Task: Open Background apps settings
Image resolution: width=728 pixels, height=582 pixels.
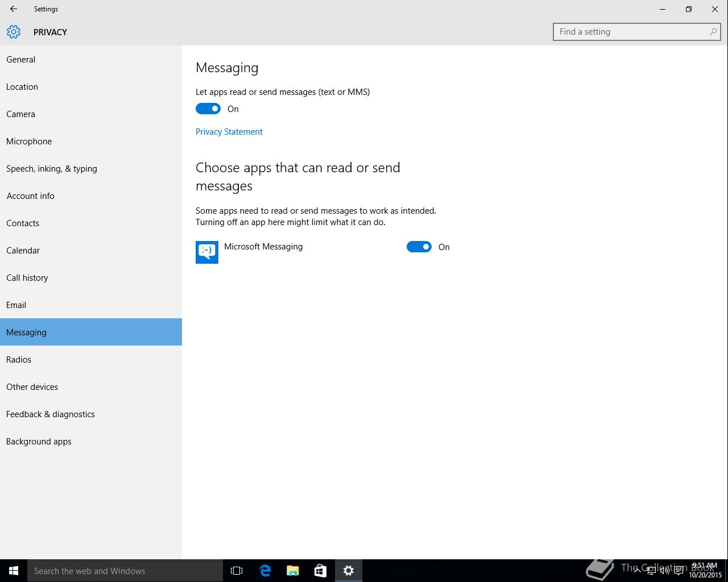Action: [x=39, y=442]
